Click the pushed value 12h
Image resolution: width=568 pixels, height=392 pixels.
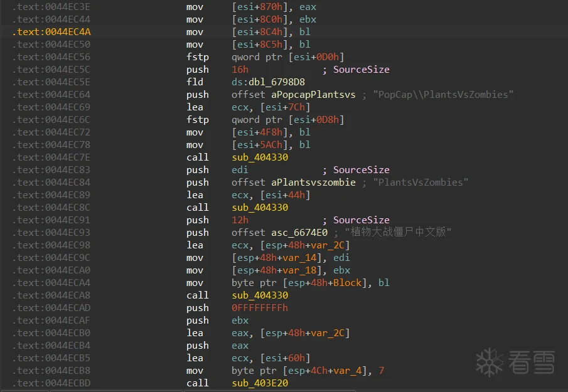tap(240, 220)
